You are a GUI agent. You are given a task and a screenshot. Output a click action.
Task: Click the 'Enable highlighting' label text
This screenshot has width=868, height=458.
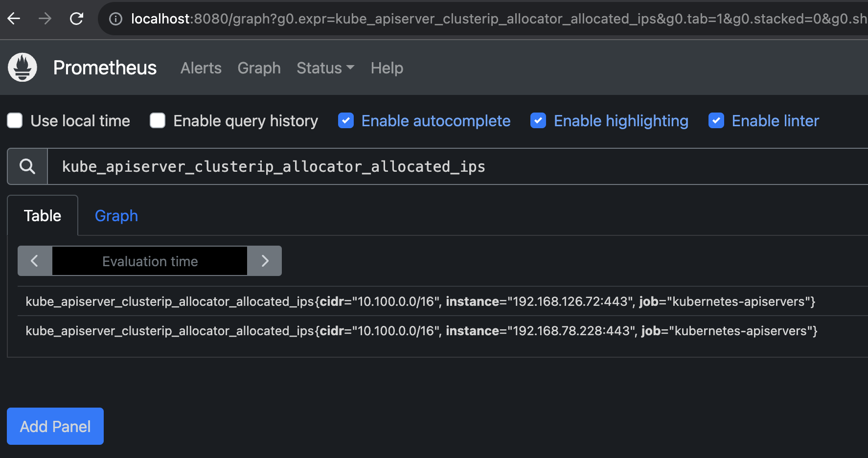[x=621, y=121]
